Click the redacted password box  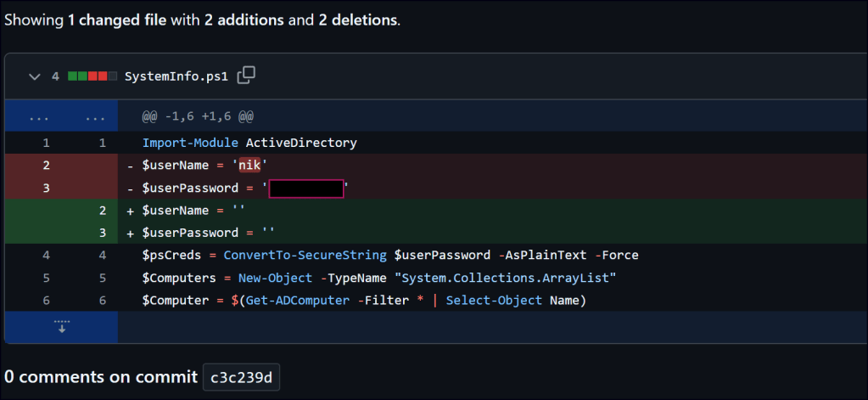pyautogui.click(x=305, y=189)
